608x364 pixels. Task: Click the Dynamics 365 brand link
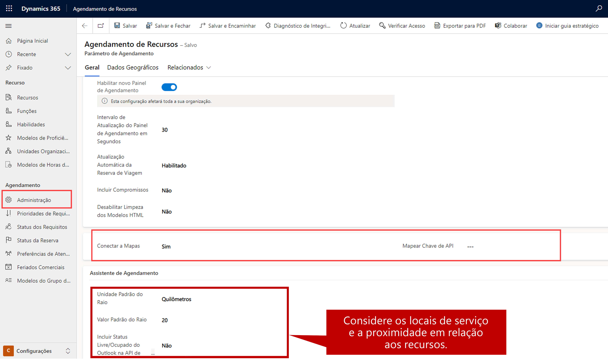pos(41,9)
